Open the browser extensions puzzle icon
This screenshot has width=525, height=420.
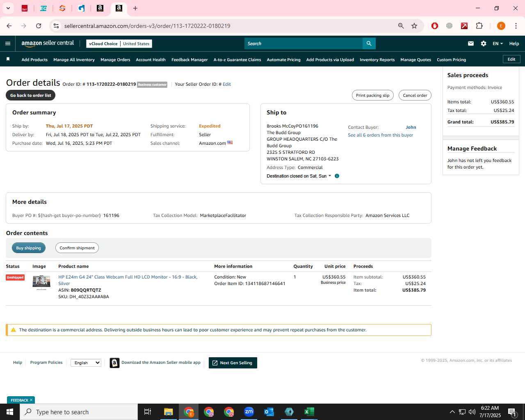point(479,26)
